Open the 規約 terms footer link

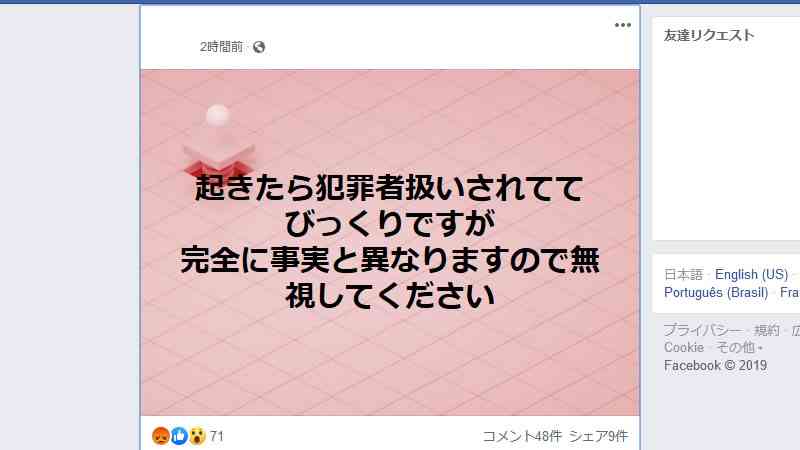[766, 330]
